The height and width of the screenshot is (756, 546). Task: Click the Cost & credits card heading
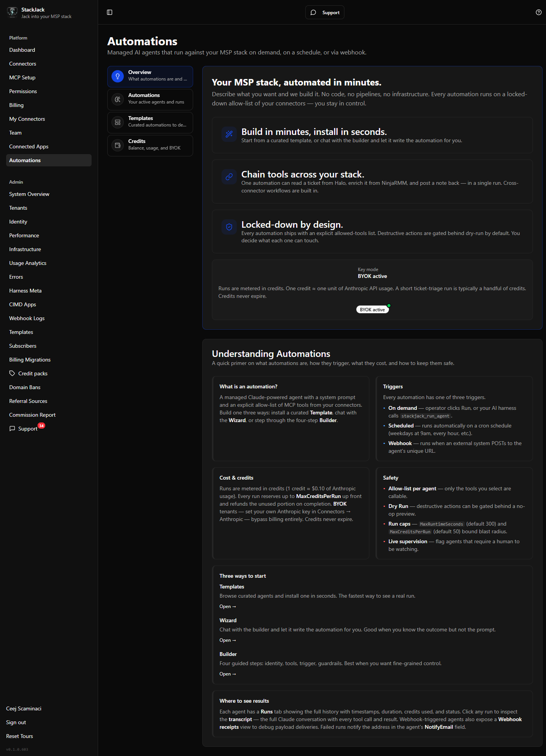click(236, 478)
